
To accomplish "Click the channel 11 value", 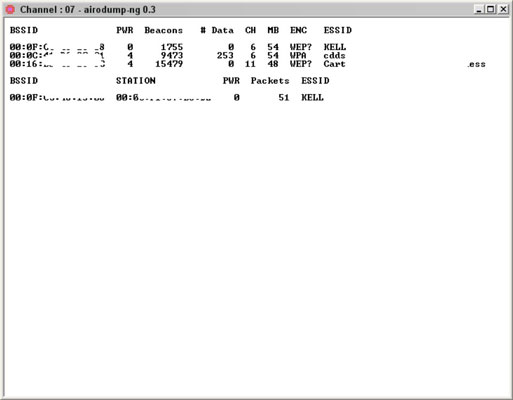I will click(x=250, y=64).
